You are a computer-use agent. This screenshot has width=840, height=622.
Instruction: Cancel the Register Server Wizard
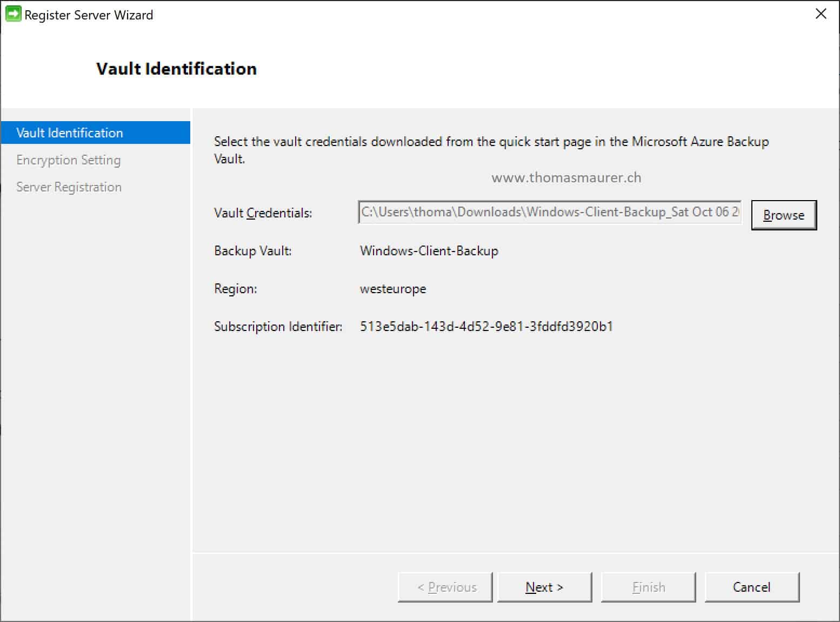[752, 587]
